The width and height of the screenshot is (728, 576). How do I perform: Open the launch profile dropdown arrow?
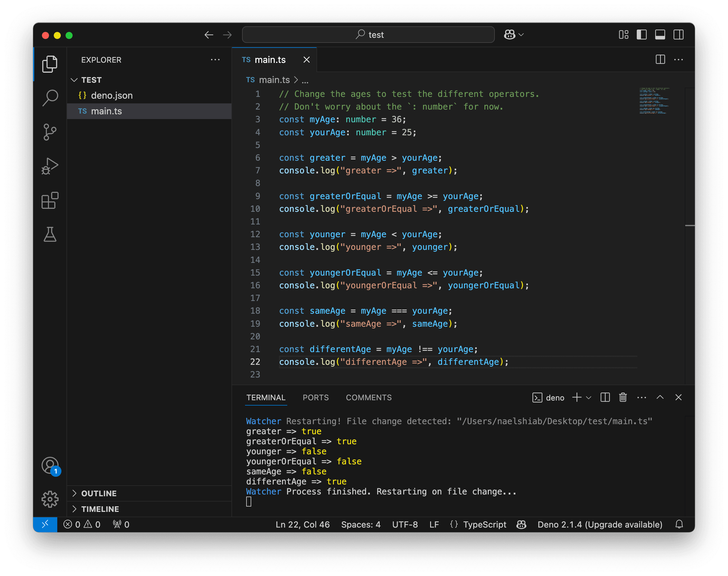coord(589,398)
